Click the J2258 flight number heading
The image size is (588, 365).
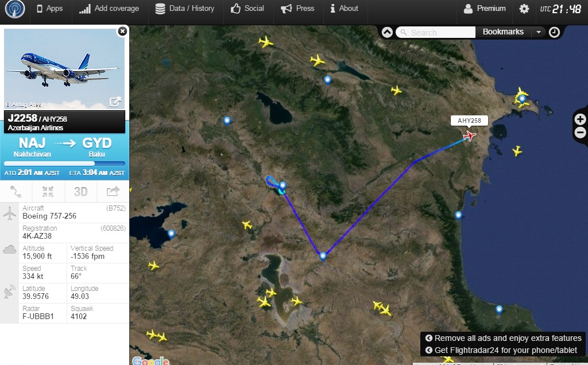click(22, 118)
